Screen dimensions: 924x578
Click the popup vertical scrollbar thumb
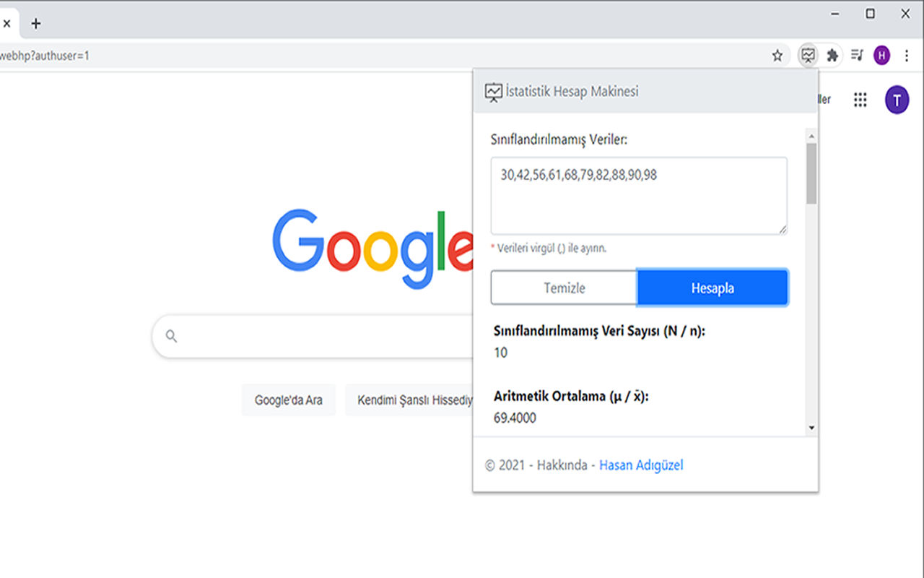(811, 173)
